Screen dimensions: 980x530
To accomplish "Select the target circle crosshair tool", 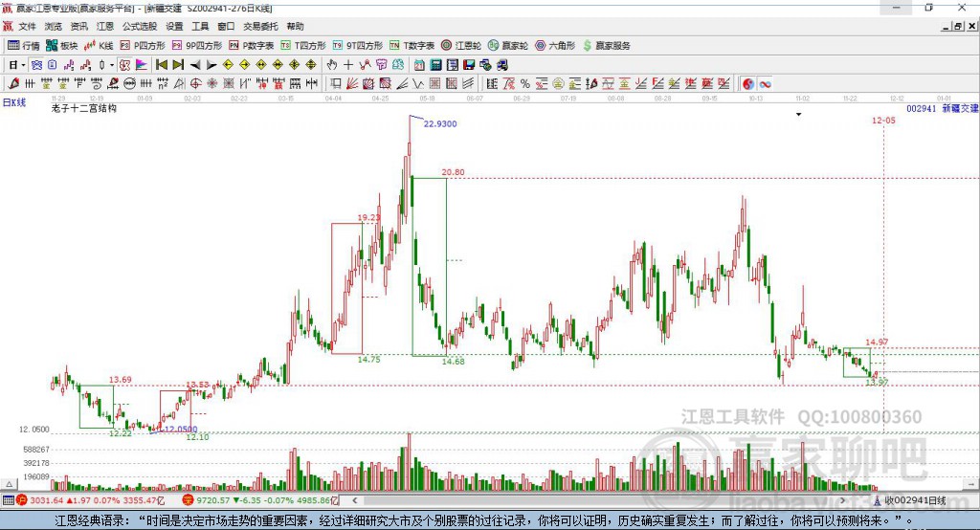I will pyautogui.click(x=195, y=84).
